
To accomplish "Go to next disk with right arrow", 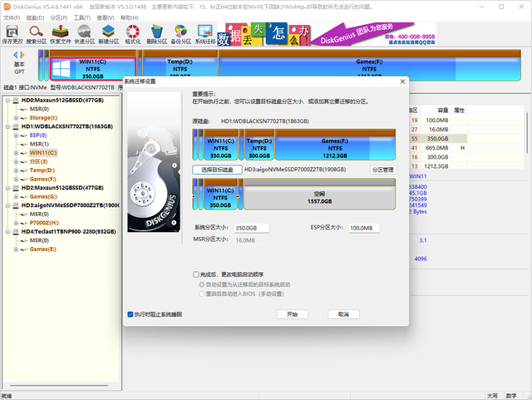I will click(22, 54).
